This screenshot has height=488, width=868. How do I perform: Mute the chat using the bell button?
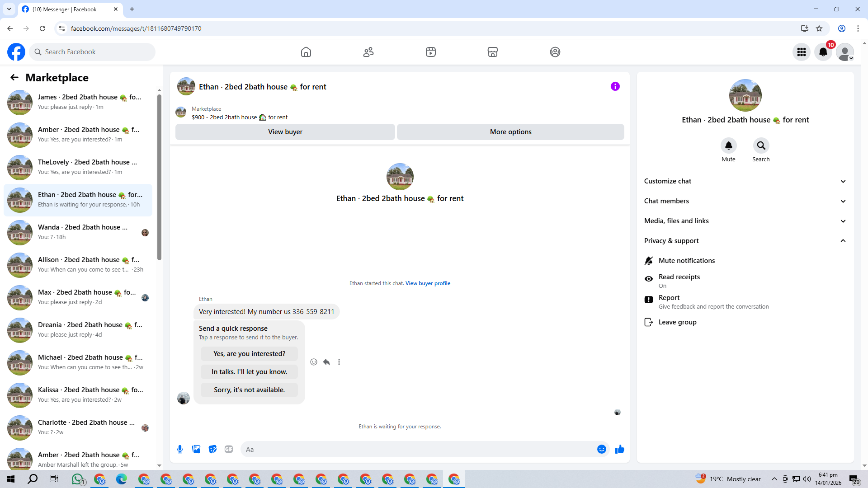point(728,145)
